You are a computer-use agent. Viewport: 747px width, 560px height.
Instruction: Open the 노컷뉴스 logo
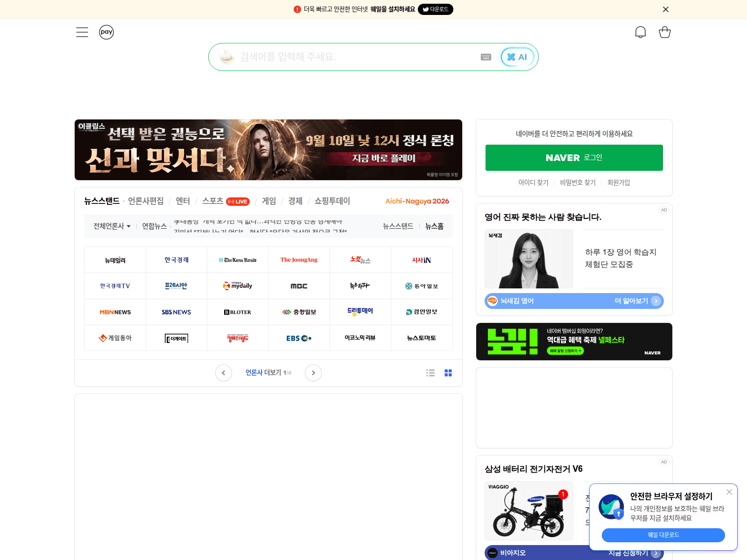(360, 260)
